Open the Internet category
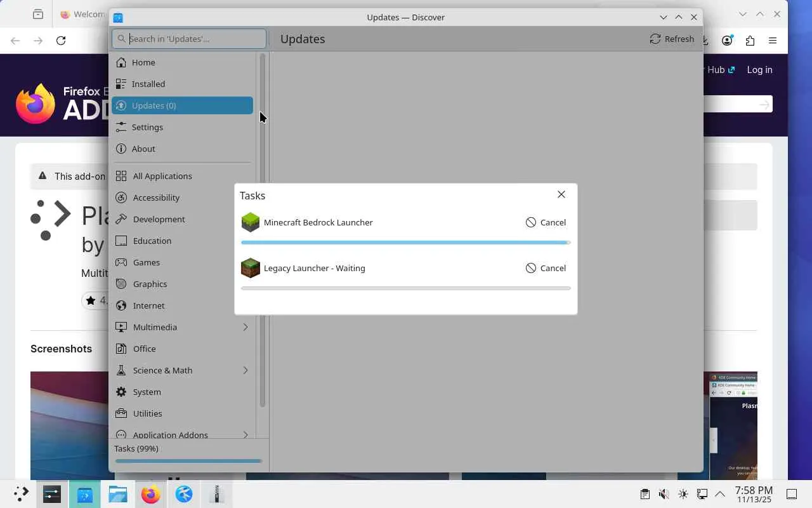Viewport: 812px width, 508px height. pos(182,305)
